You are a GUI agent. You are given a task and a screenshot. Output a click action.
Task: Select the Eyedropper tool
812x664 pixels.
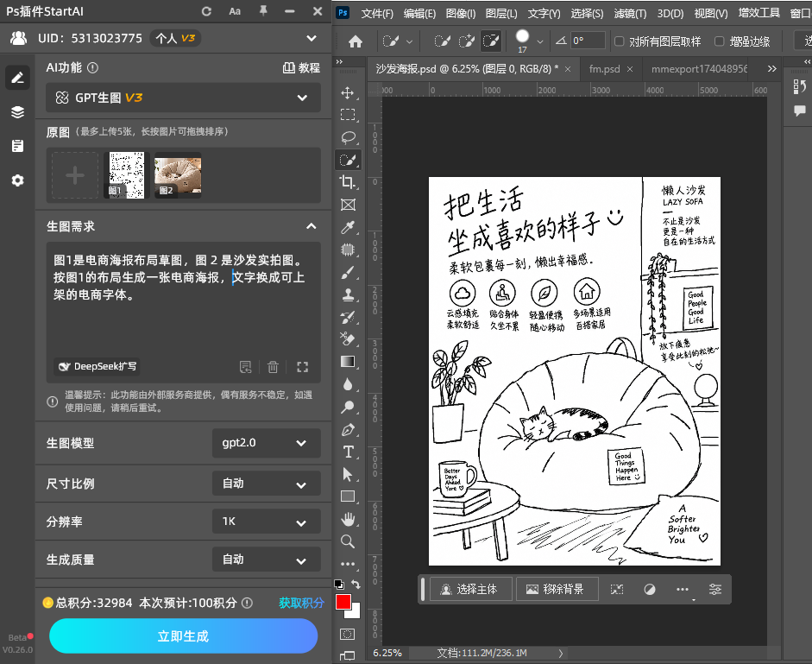[x=348, y=227]
